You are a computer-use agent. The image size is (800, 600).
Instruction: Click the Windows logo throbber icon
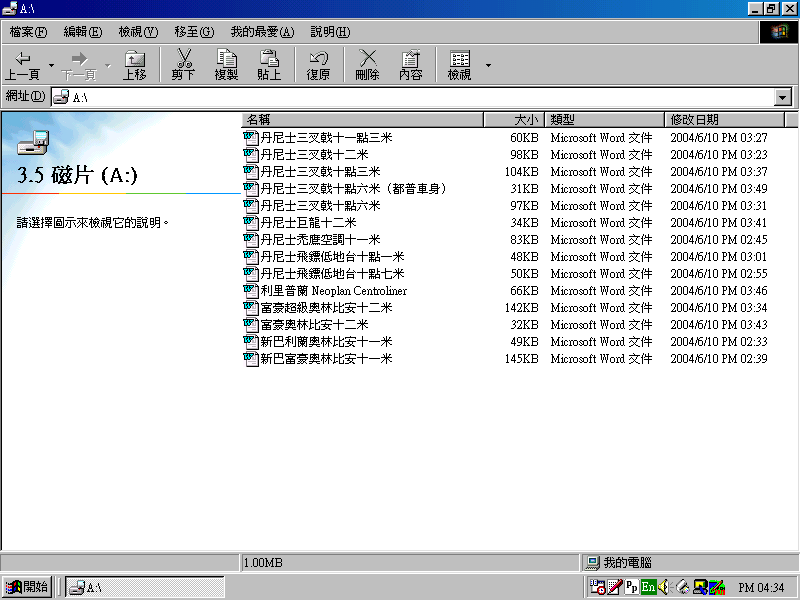click(x=779, y=32)
